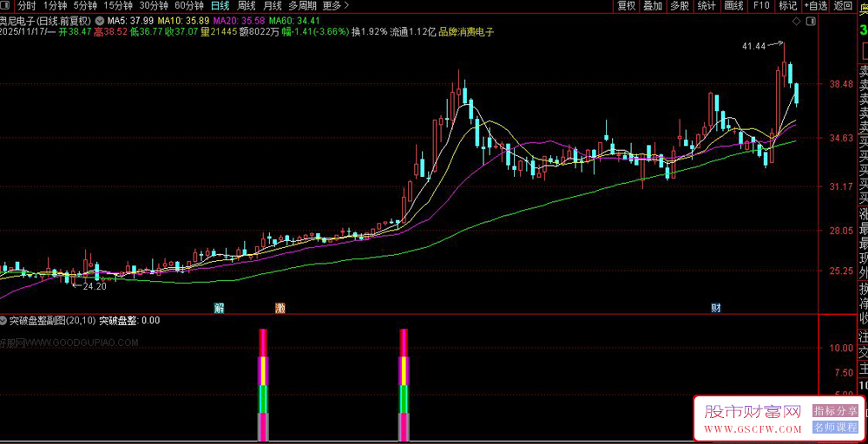
Task: Open the 多周期 multi-period view
Action: pos(302,6)
